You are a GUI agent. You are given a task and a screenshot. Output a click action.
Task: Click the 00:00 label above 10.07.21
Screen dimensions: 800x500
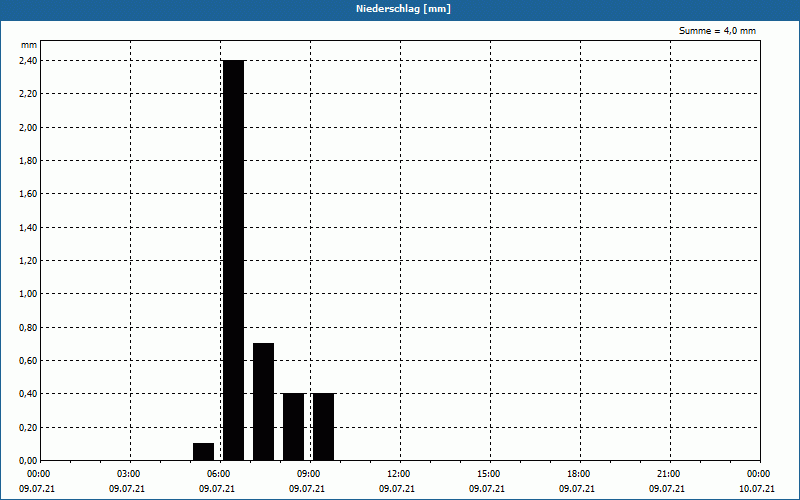click(759, 474)
